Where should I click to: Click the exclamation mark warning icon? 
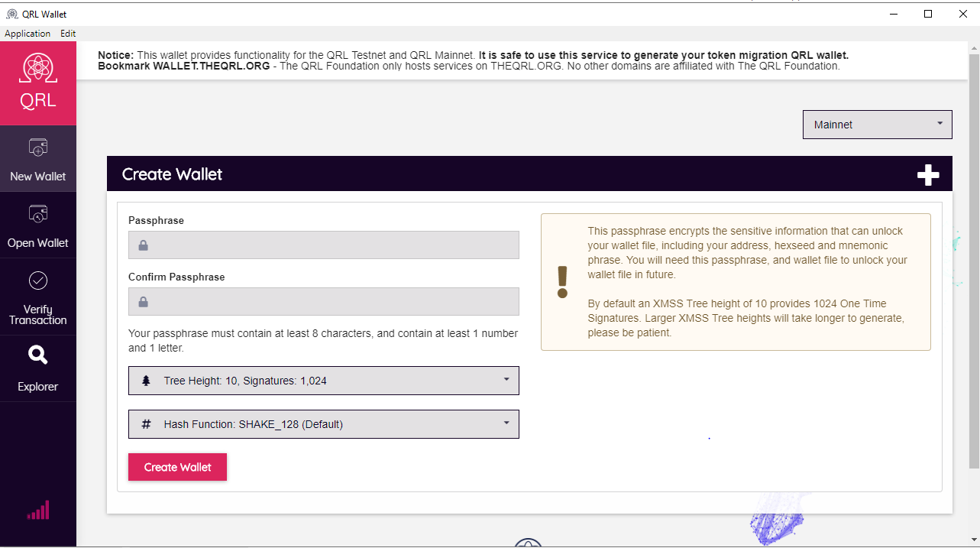pyautogui.click(x=563, y=282)
